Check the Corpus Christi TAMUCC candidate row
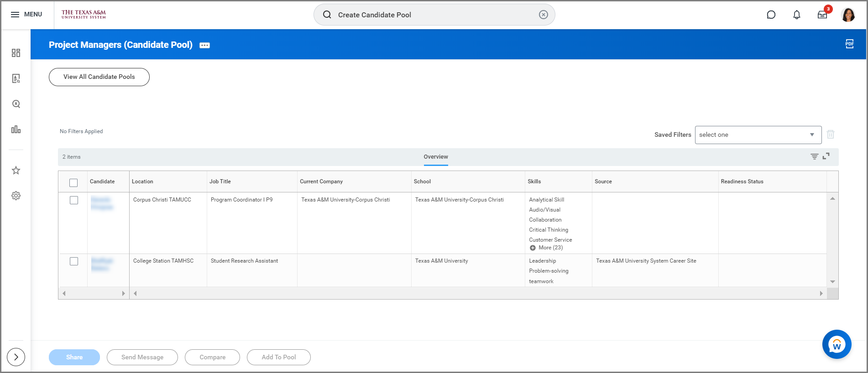This screenshot has width=868, height=373. click(74, 200)
